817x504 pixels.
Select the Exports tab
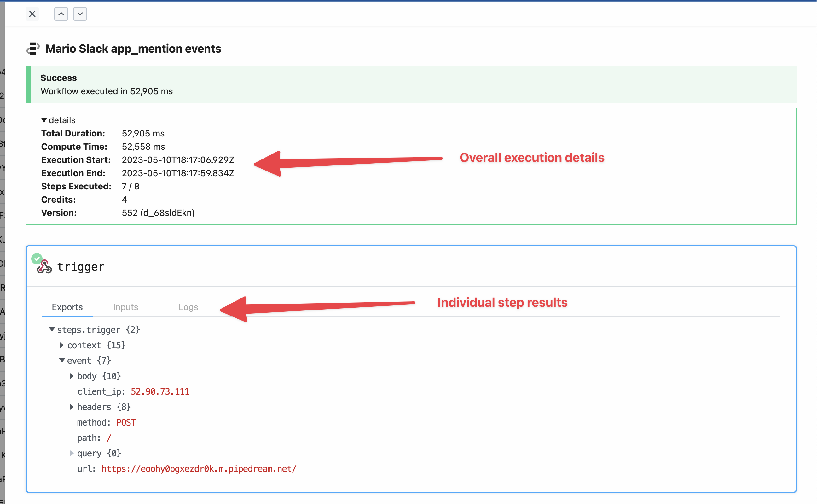click(x=67, y=306)
